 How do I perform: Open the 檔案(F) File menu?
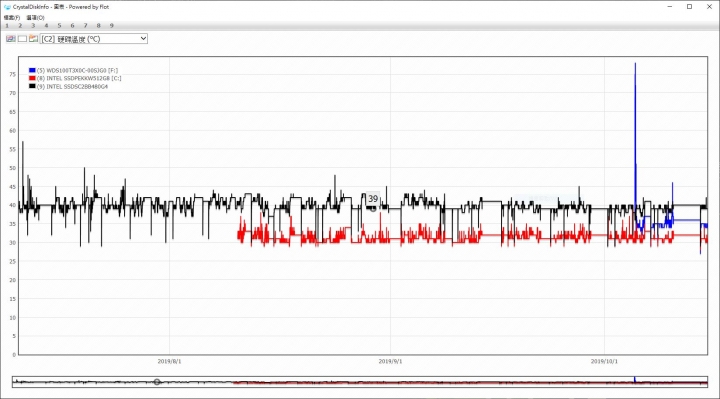12,17
